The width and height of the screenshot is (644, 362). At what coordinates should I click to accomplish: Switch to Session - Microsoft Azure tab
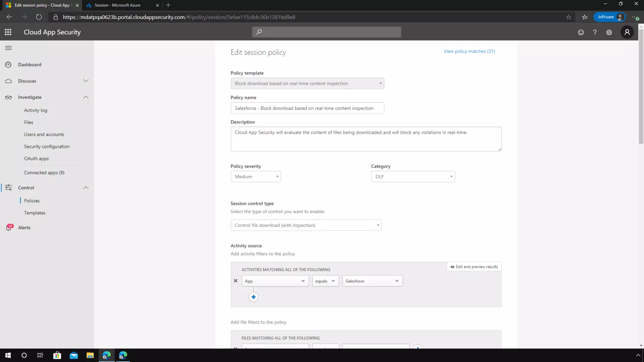click(118, 5)
